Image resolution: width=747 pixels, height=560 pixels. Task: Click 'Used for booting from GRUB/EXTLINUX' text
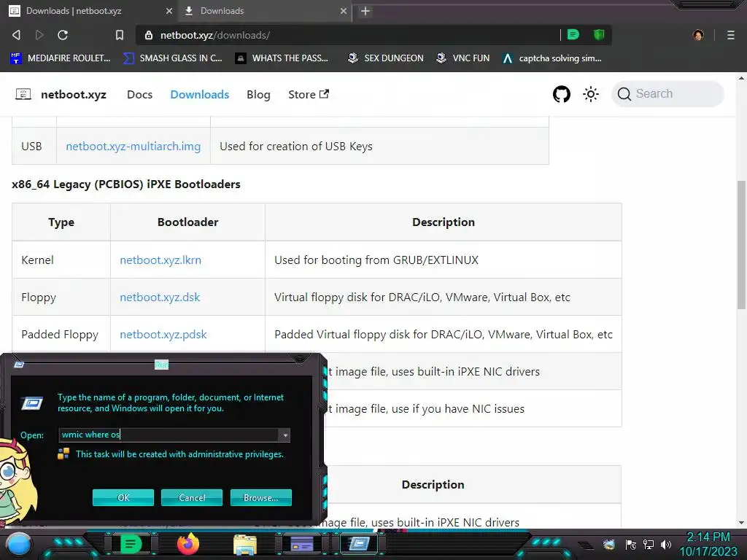tap(376, 260)
